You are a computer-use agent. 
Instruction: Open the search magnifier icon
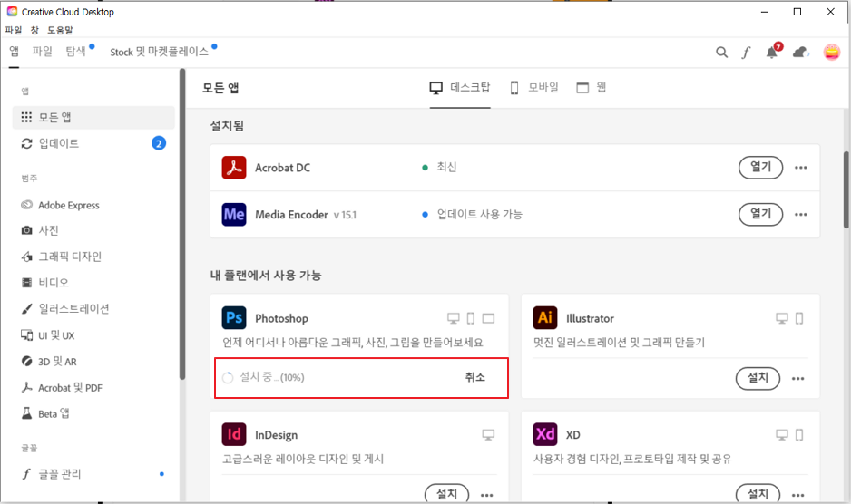721,52
